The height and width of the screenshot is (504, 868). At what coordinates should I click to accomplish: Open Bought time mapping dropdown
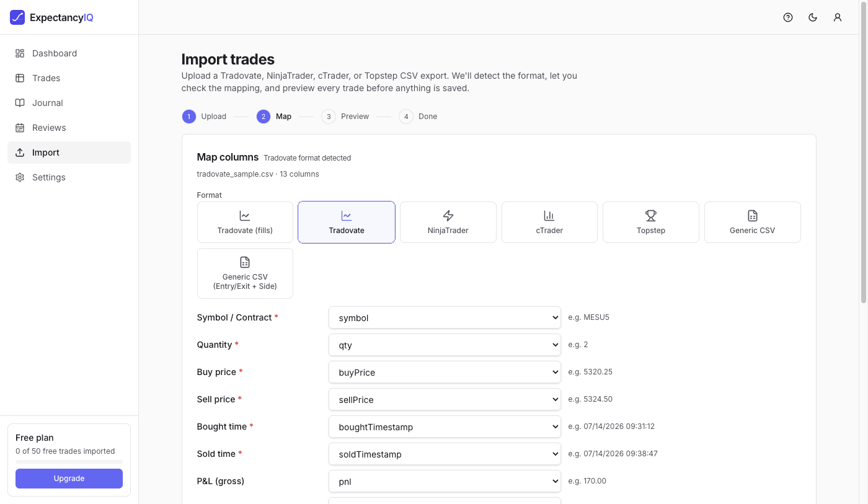445,427
